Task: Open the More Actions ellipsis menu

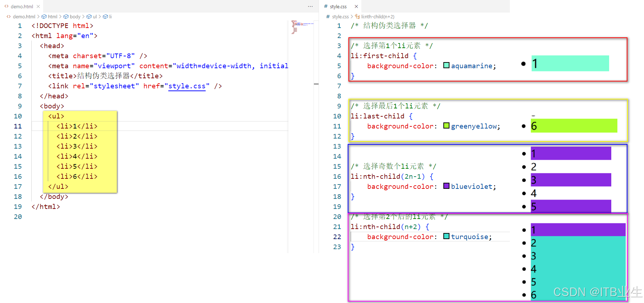Action: pyautogui.click(x=310, y=6)
